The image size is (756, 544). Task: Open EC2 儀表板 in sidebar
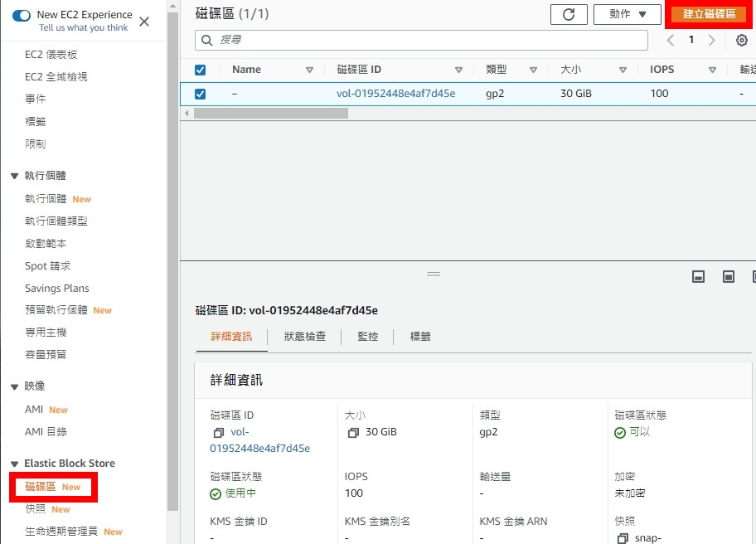click(x=51, y=55)
